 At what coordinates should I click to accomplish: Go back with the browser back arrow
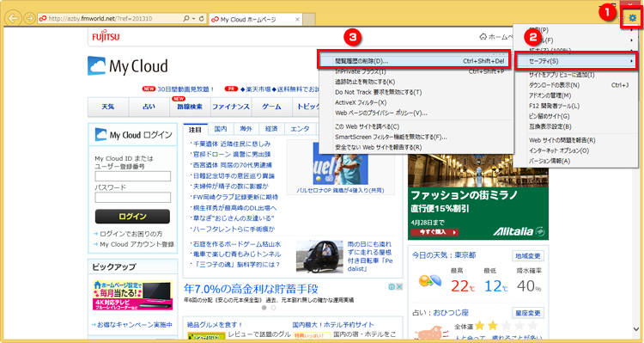tap(15, 19)
